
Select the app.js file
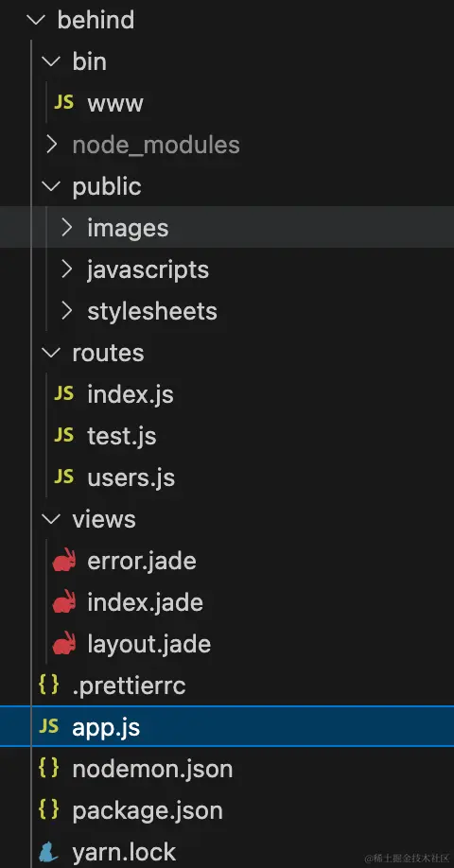(227, 727)
